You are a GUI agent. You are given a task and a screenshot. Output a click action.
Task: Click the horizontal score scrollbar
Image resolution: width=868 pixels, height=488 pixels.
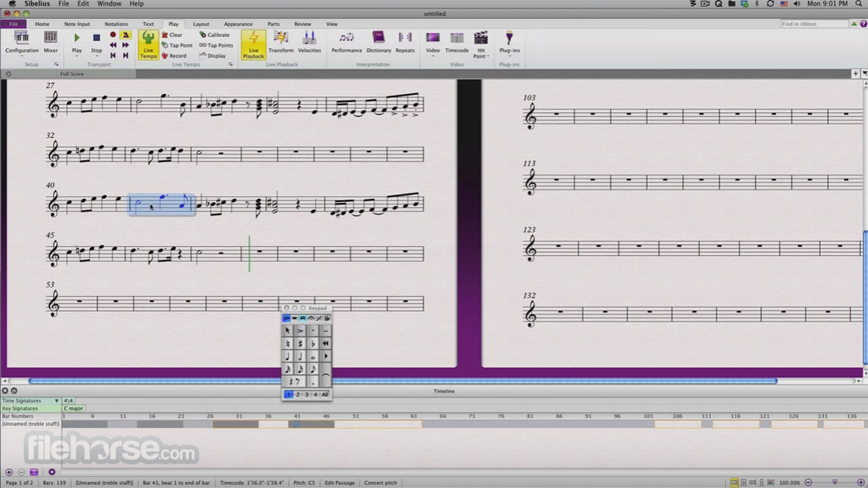402,381
